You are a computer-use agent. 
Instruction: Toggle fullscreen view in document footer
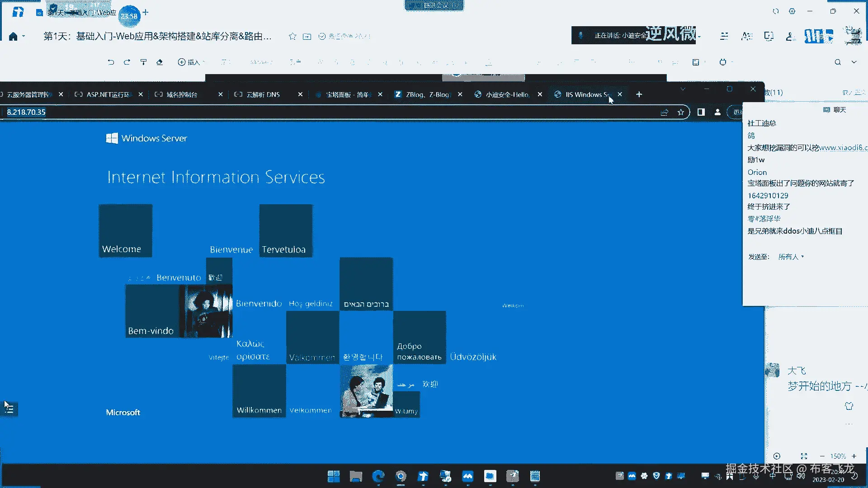804,456
